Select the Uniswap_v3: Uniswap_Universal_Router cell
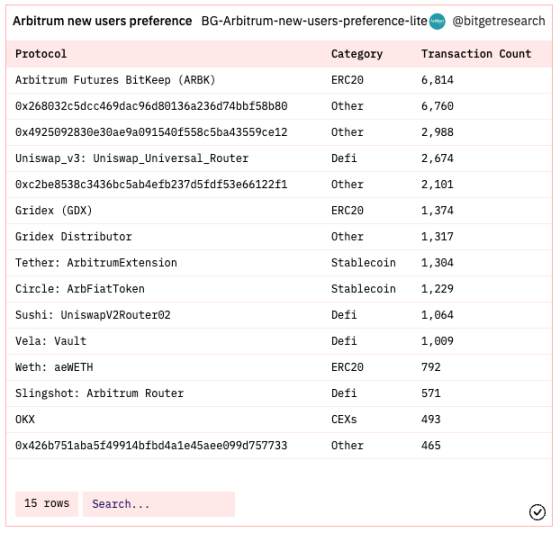The image size is (560, 533). point(131,158)
